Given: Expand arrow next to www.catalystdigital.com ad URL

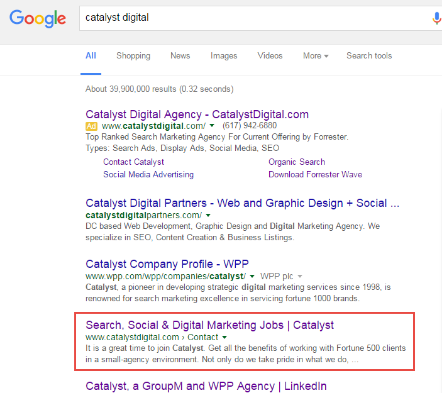Looking at the screenshot, I should [212, 126].
